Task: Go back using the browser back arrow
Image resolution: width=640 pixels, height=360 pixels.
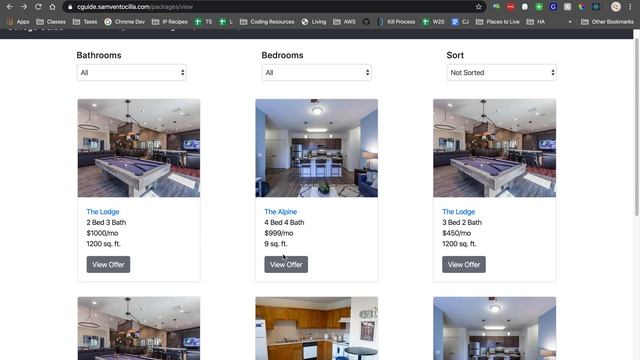Action: click(x=9, y=7)
